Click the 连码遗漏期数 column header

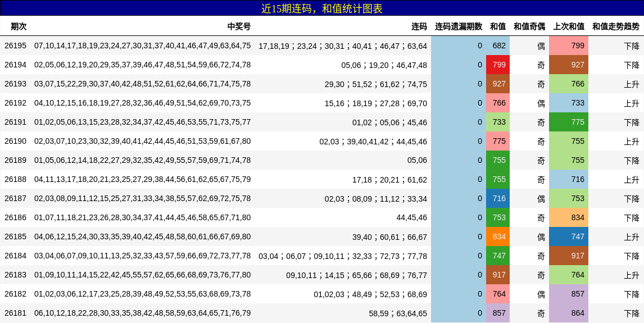coord(459,26)
